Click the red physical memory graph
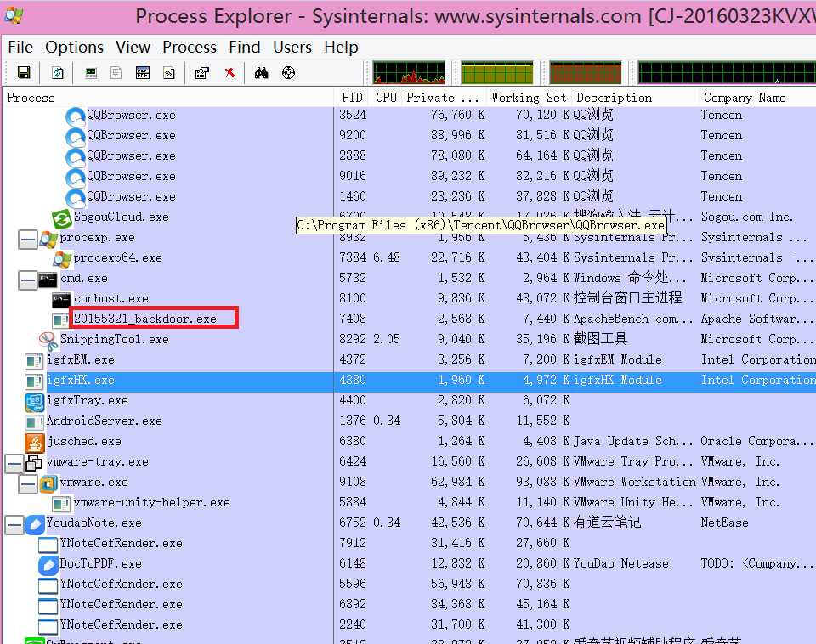The height and width of the screenshot is (644, 816). tap(586, 73)
